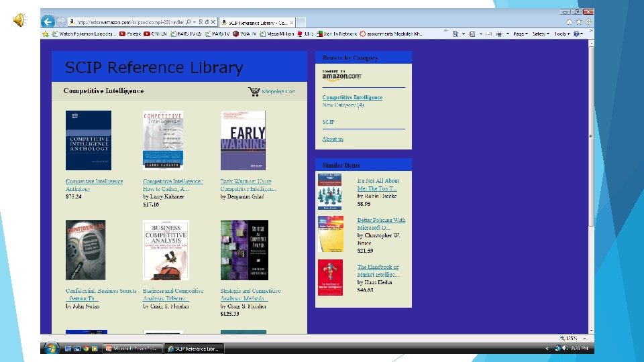Open the 125% zoom level control
The image size is (644, 362).
tap(572, 338)
